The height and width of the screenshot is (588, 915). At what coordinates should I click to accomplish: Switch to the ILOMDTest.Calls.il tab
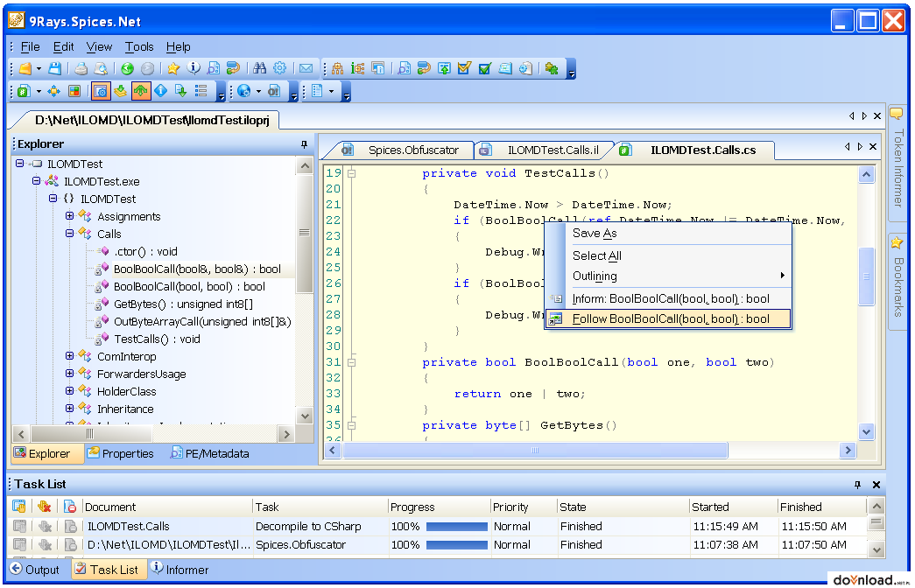point(545,150)
